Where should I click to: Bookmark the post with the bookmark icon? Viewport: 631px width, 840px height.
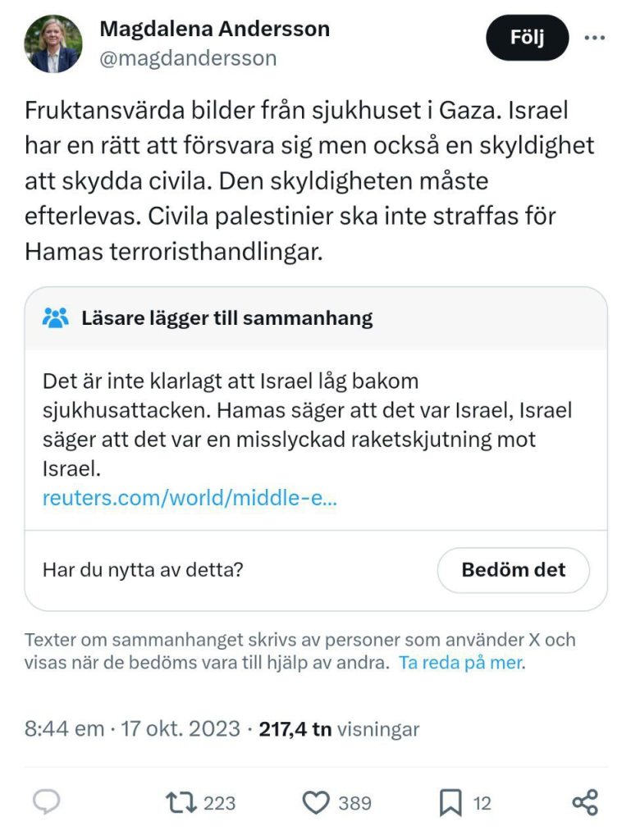[450, 802]
